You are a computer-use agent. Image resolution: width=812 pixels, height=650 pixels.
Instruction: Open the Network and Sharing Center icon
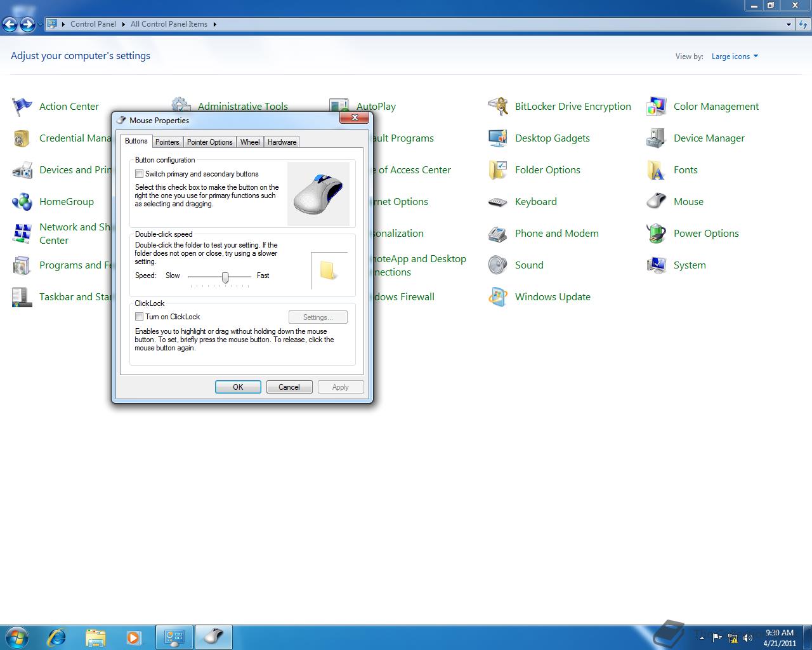(22, 234)
